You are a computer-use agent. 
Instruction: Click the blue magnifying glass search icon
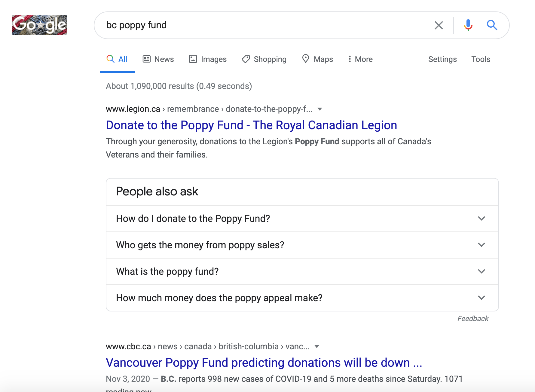pos(492,25)
